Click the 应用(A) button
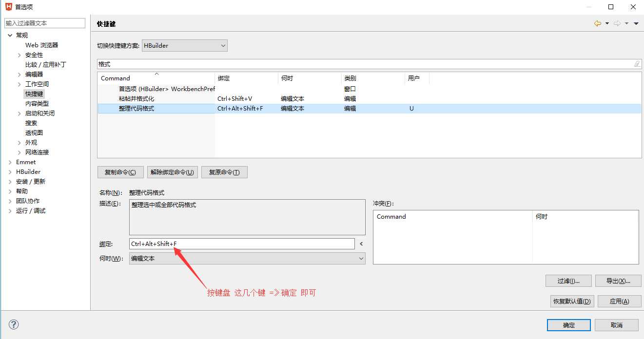 click(x=619, y=301)
